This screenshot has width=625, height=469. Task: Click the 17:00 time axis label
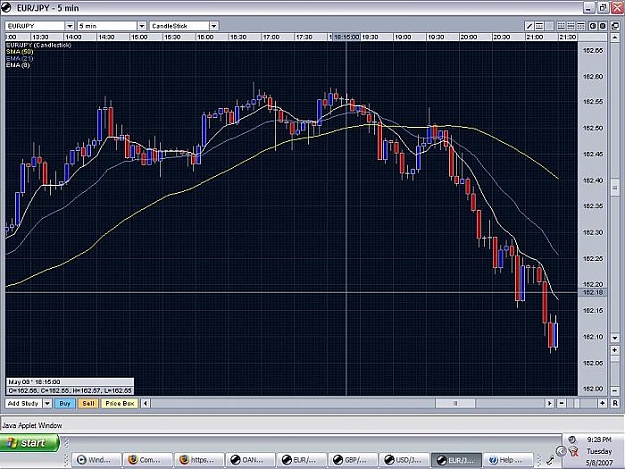[x=271, y=37]
